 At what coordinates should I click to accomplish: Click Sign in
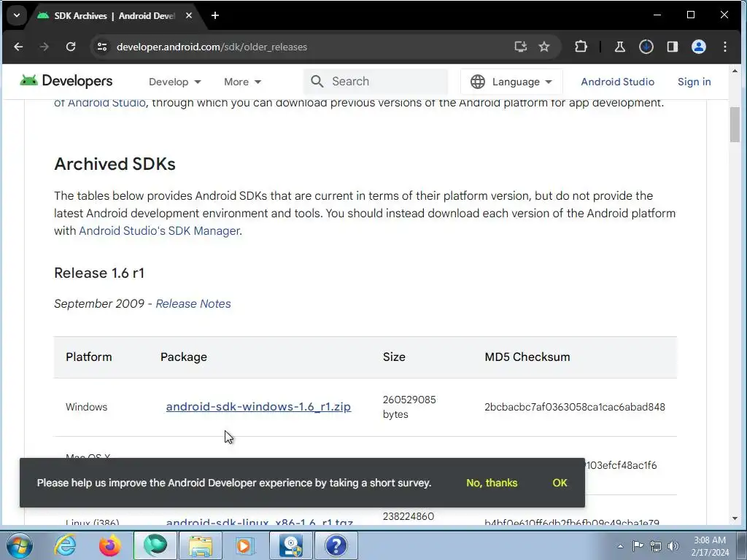(x=694, y=82)
